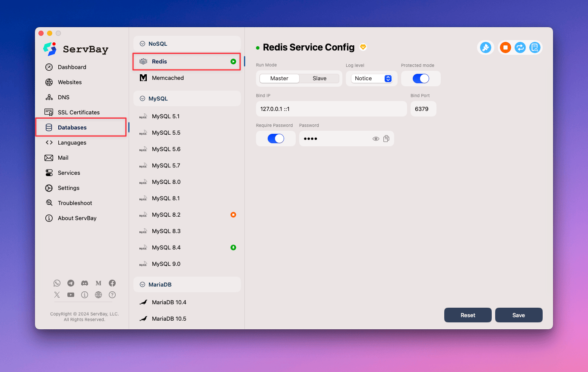Open the Log level dropdown showing Notice
The image size is (588, 372).
pos(372,78)
